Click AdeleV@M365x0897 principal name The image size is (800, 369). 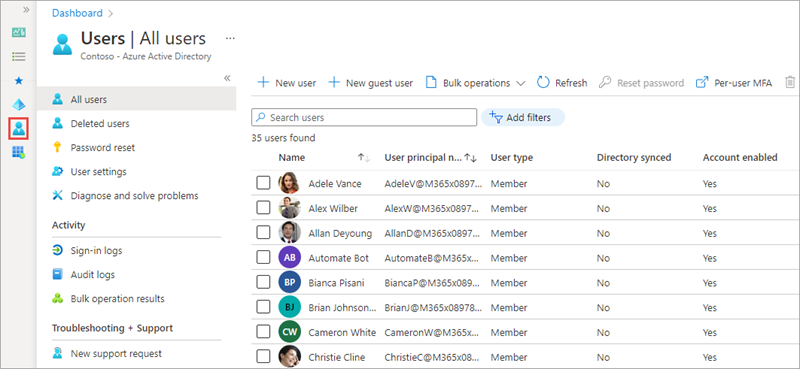coord(433,184)
